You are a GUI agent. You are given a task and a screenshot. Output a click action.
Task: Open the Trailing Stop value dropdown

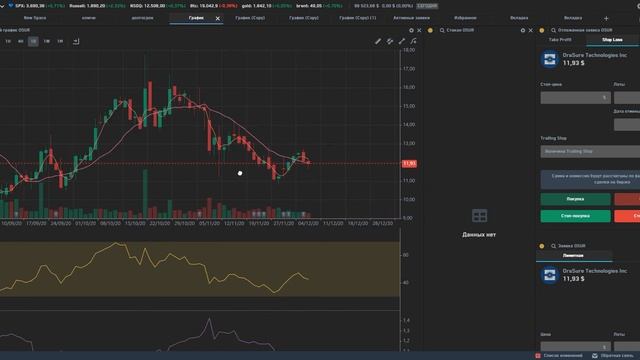pyautogui.click(x=590, y=151)
